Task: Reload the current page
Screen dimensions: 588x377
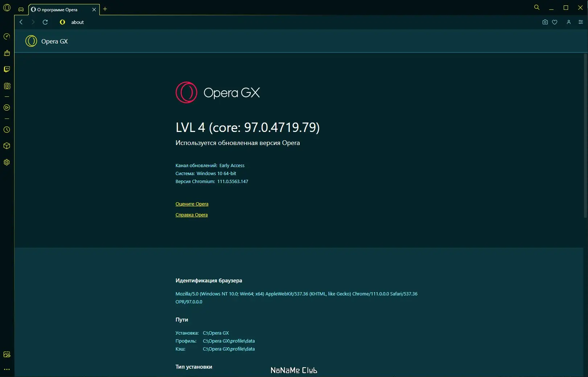Action: pyautogui.click(x=45, y=22)
